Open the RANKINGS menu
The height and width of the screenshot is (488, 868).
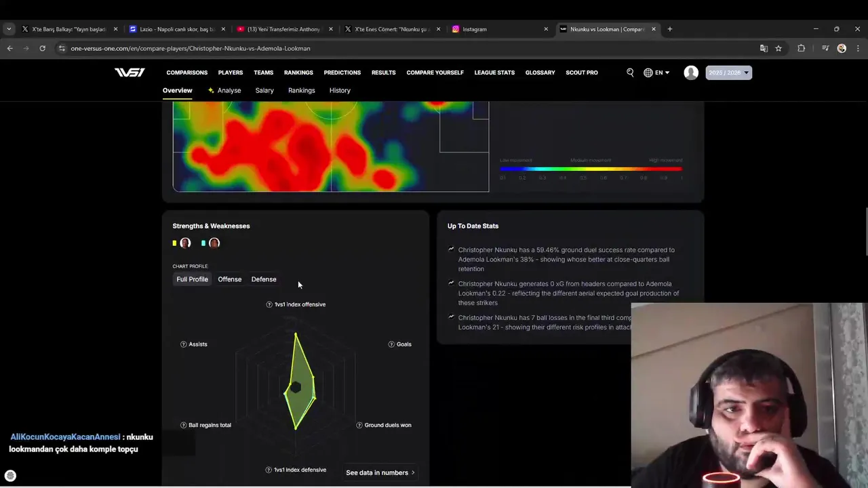298,73
